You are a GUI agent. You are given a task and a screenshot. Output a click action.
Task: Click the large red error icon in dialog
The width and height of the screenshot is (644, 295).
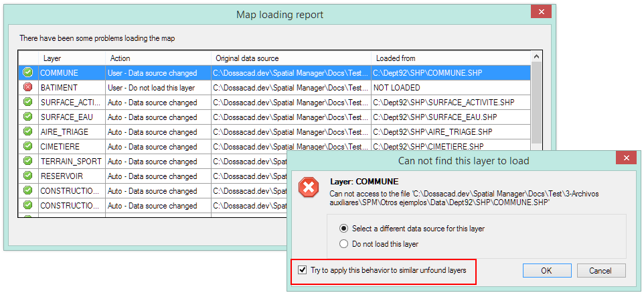point(309,188)
